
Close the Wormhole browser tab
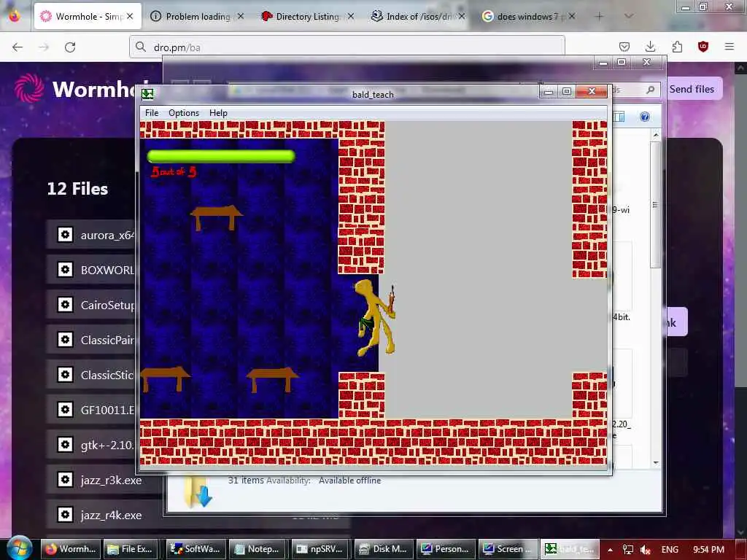pos(130,16)
